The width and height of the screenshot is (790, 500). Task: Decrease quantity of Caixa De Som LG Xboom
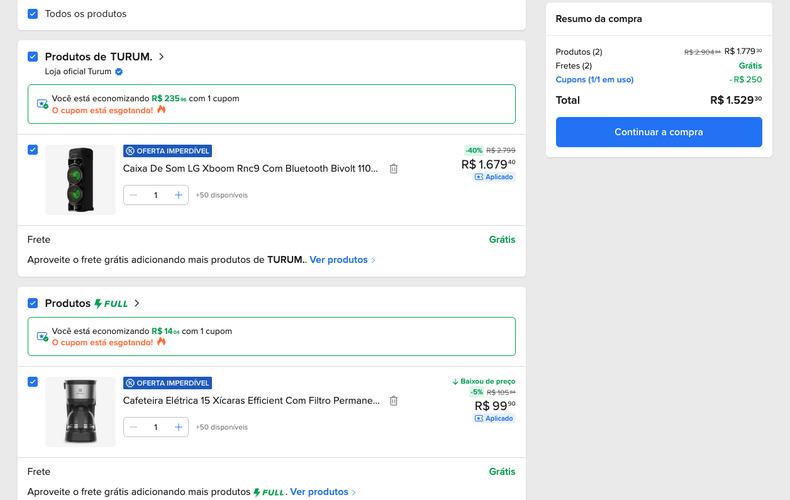134,195
